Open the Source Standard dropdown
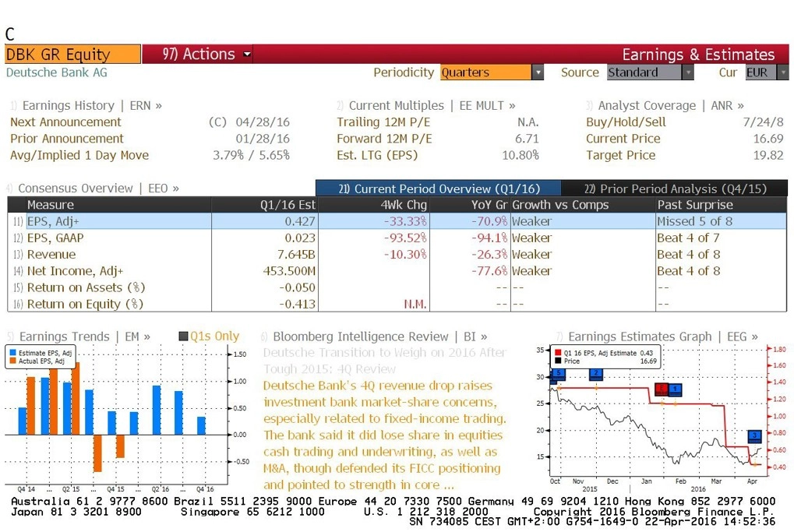 [x=650, y=72]
